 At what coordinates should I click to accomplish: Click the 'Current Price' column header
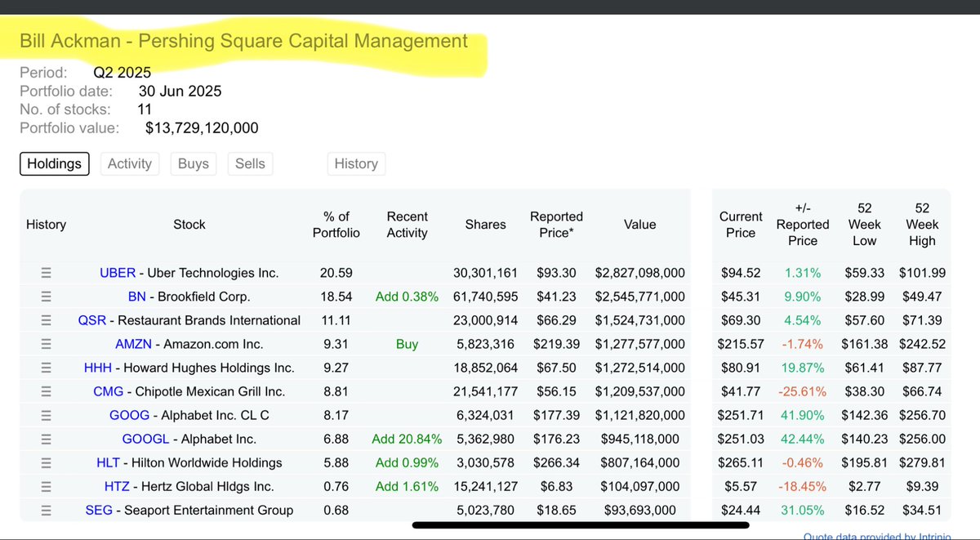point(741,225)
